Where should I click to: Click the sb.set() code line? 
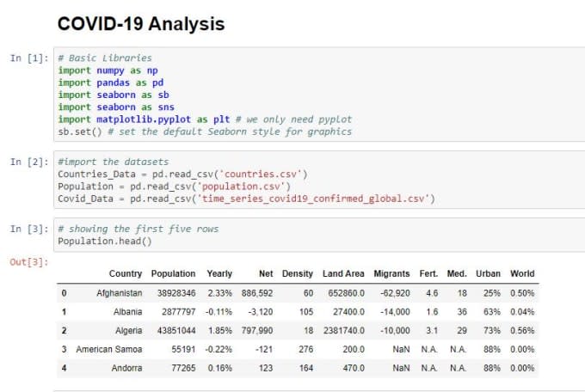205,132
